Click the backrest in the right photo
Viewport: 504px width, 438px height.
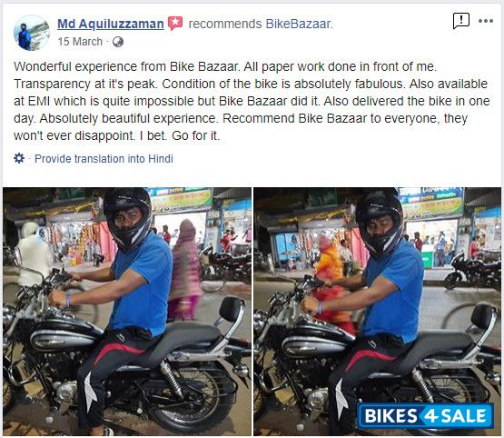483,317
